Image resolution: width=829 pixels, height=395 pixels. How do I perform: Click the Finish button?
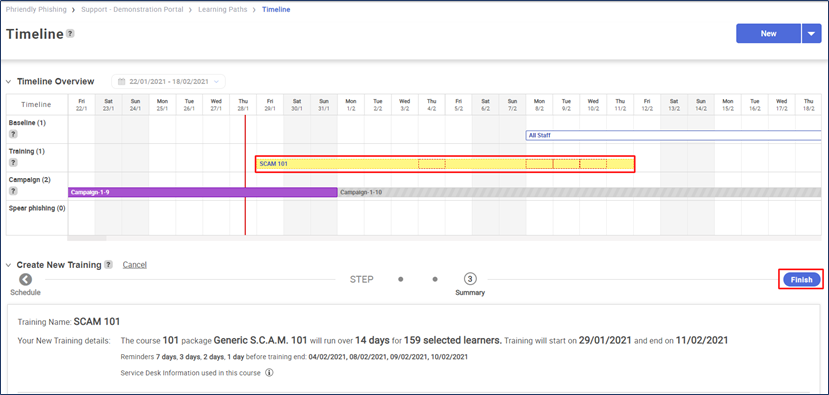(x=802, y=280)
